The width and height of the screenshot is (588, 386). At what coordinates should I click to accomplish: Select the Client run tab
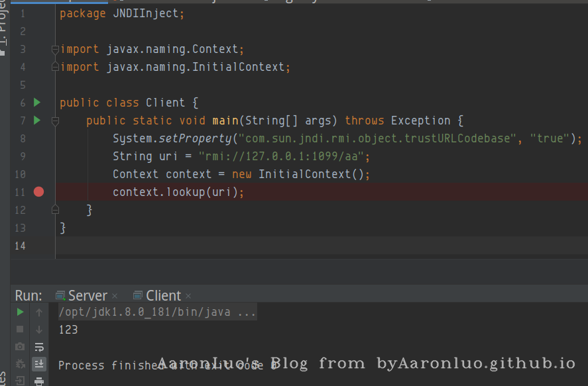tap(163, 296)
